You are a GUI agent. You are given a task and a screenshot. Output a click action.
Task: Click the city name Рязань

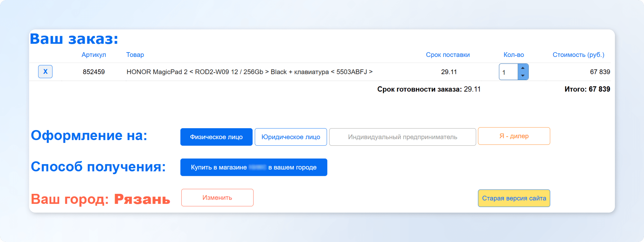pyautogui.click(x=142, y=199)
